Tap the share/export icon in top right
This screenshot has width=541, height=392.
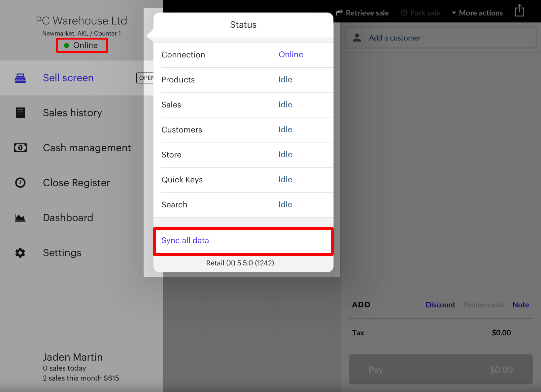point(520,11)
